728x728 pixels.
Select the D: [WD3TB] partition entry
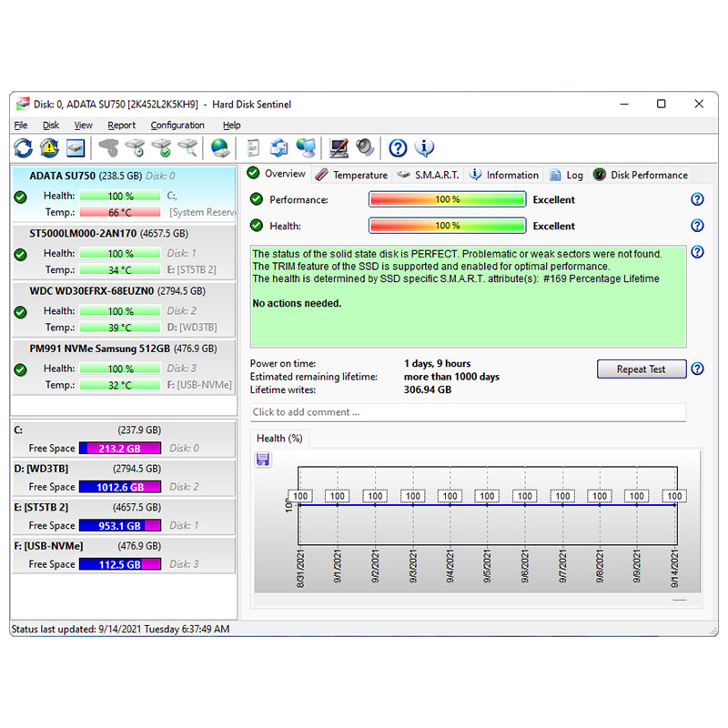pos(124,478)
